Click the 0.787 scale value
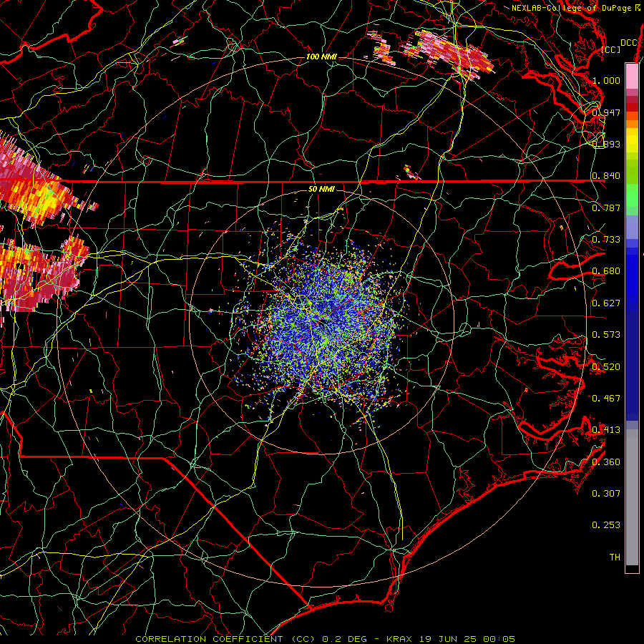Screen dimensions: 644x644 click(606, 208)
